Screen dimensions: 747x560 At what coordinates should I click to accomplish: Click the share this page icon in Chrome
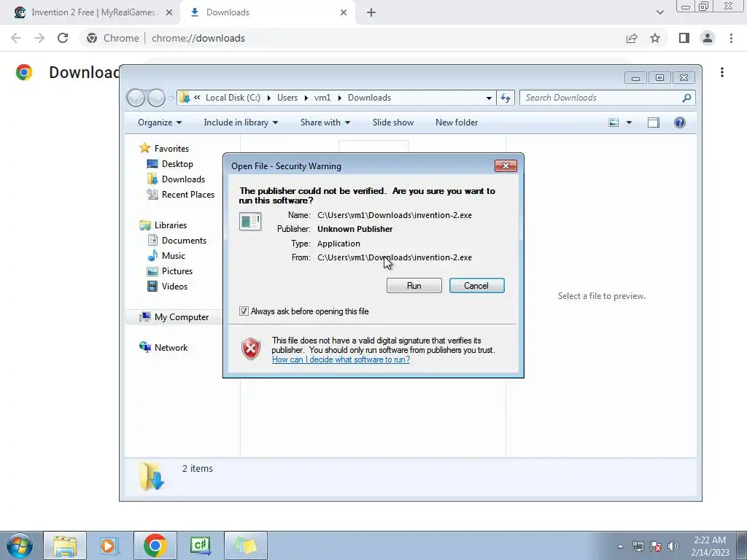[x=632, y=38]
